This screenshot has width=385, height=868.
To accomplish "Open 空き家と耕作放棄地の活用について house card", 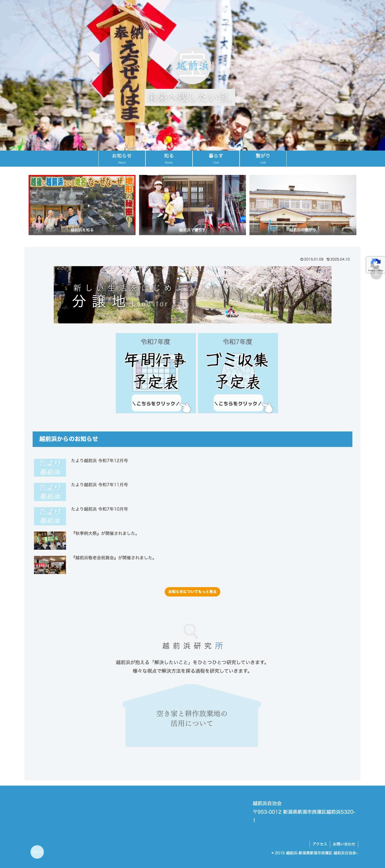I will [192, 716].
